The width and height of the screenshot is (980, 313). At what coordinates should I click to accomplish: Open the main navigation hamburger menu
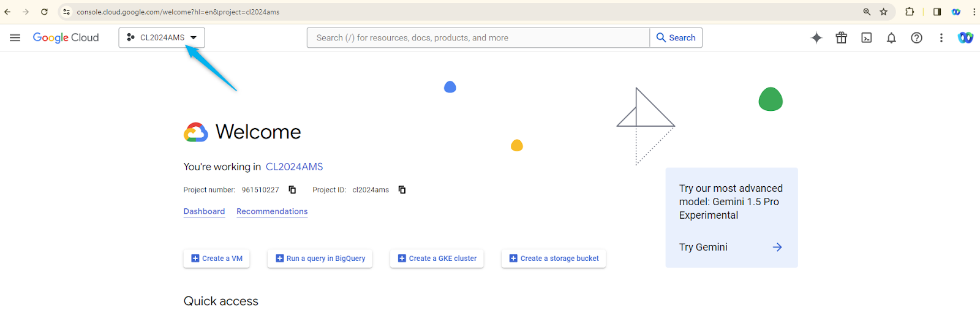point(15,38)
